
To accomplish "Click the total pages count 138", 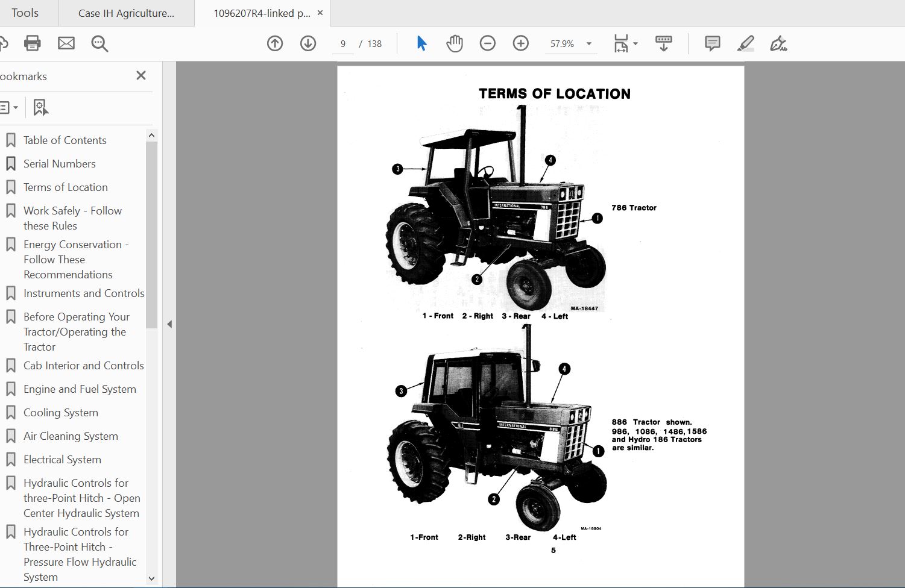I will 374,43.
